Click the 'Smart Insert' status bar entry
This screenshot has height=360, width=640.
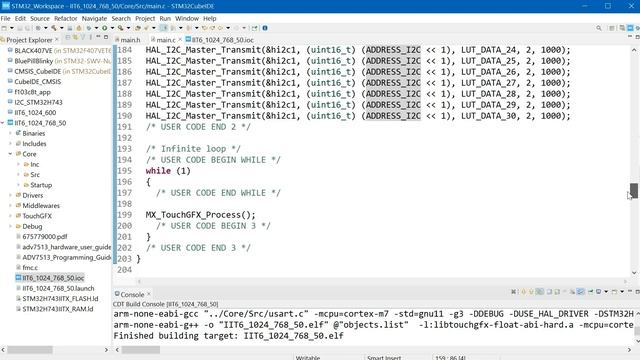pyautogui.click(x=384, y=358)
